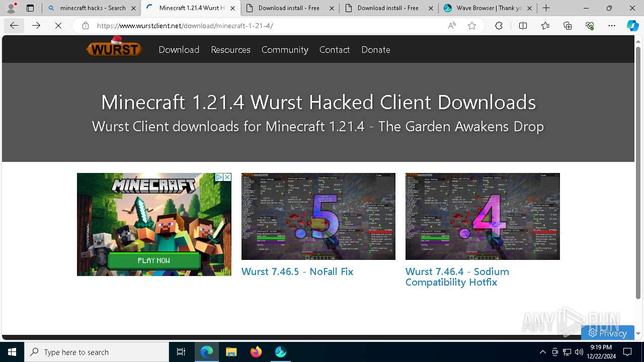Open the Read aloud icon
Screen dimensions: 644x362
(x=452, y=26)
